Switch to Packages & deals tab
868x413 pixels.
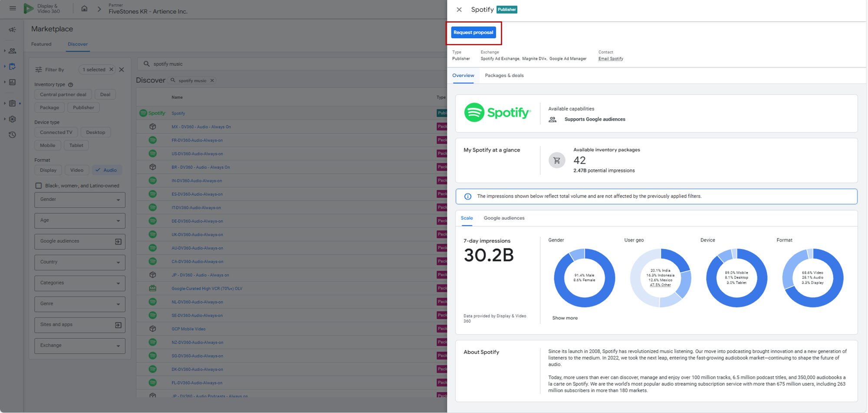(x=504, y=76)
